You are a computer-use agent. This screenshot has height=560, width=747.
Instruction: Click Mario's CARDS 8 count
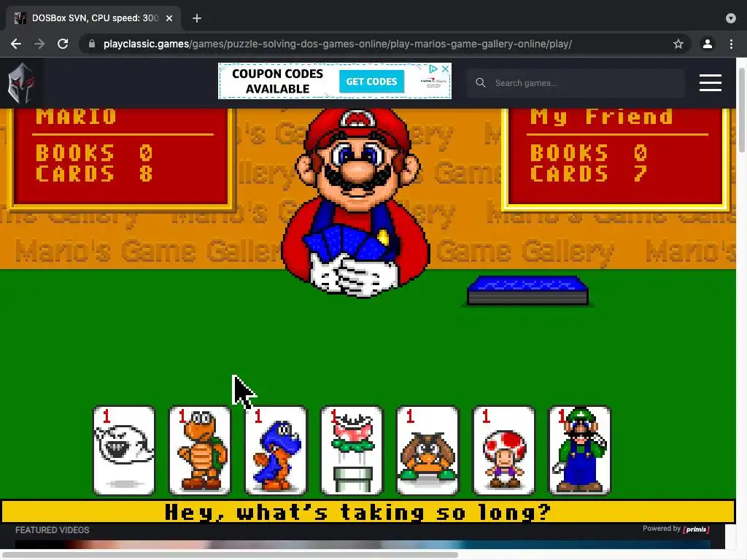[94, 174]
